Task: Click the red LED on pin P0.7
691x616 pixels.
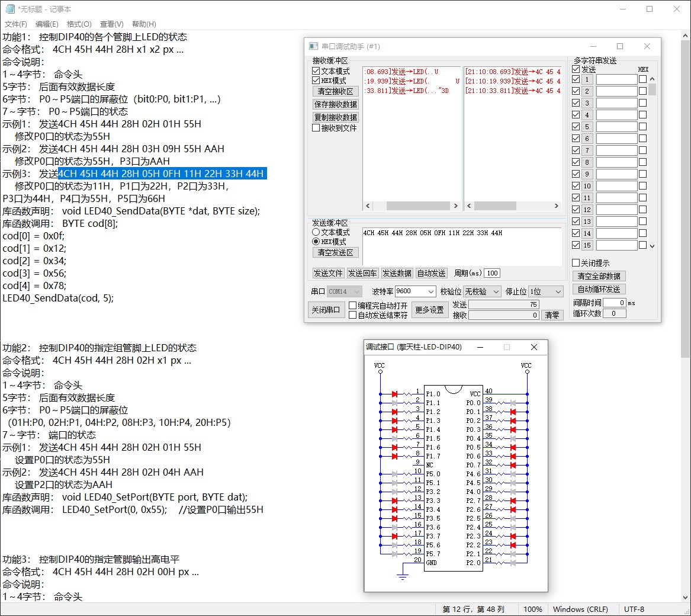Action: click(x=513, y=465)
